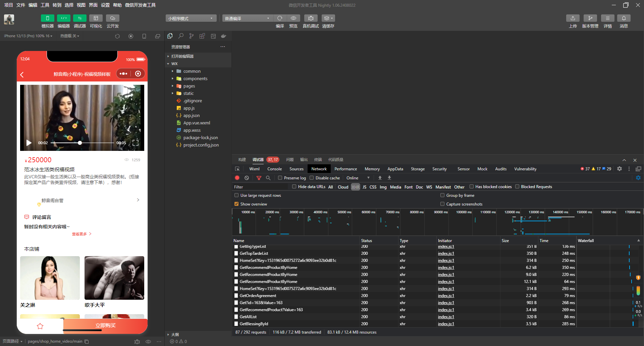Click the video progress slider handle

tap(80, 143)
